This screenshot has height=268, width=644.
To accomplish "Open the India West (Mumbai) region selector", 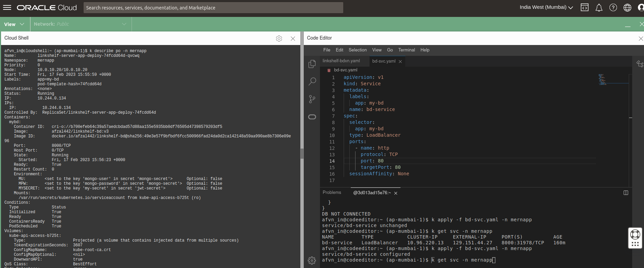I will pos(546,7).
